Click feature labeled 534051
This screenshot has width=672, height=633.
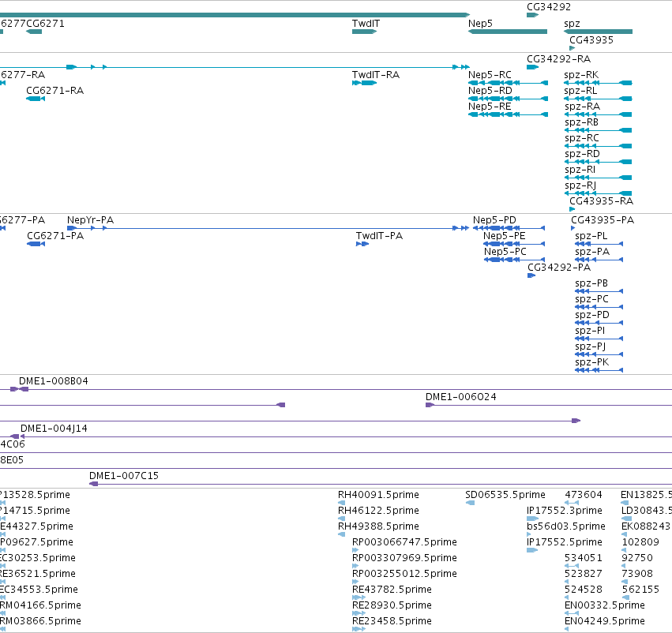pos(572,566)
